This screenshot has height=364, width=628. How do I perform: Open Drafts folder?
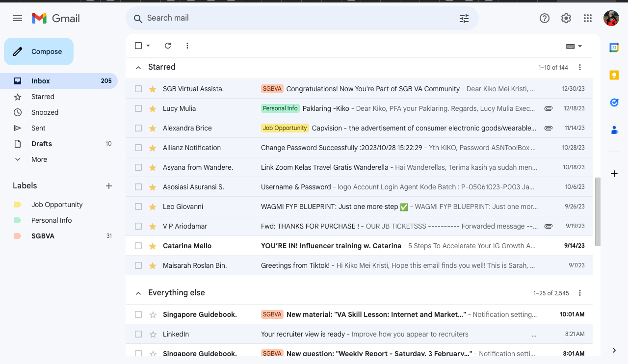59,144
